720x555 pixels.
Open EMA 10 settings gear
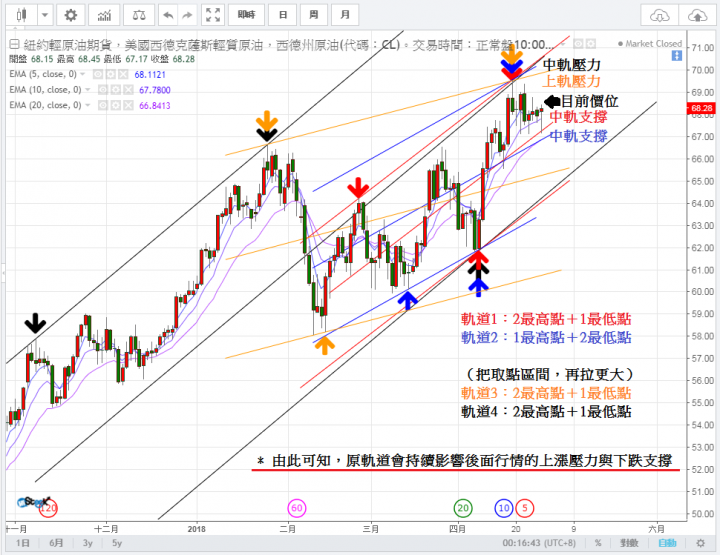[x=115, y=90]
